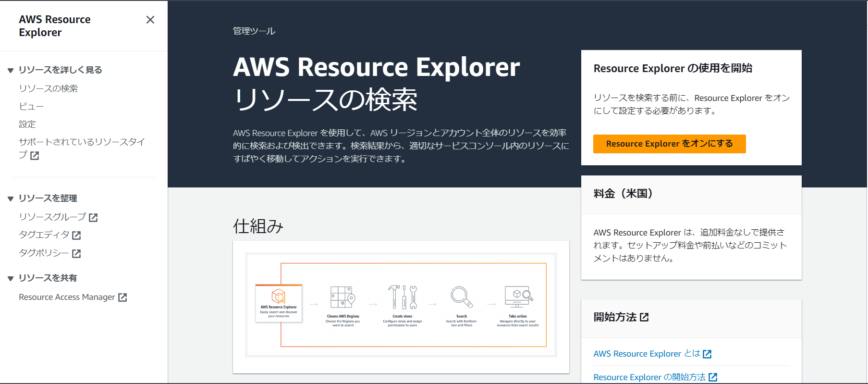Click the Take action monitor icon
868x384 pixels.
pos(518,297)
